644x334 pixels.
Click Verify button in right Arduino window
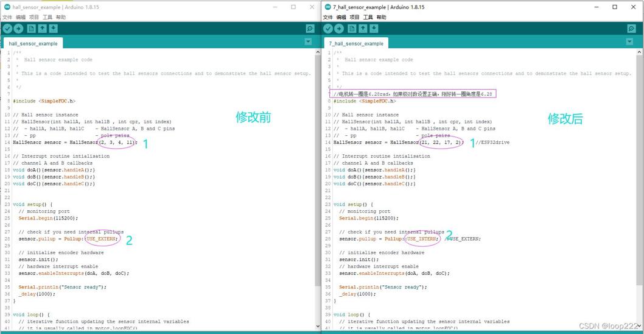pos(327,29)
